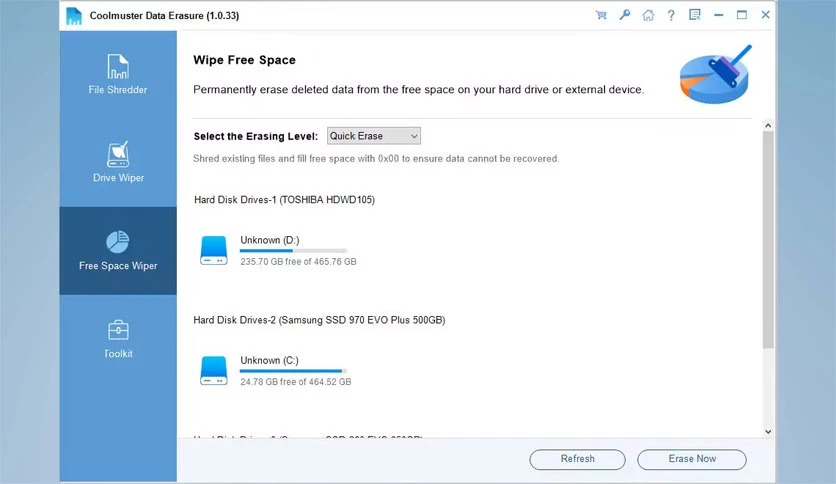The image size is (836, 484).
Task: Click the Coolmuster app logo icon
Action: (74, 15)
